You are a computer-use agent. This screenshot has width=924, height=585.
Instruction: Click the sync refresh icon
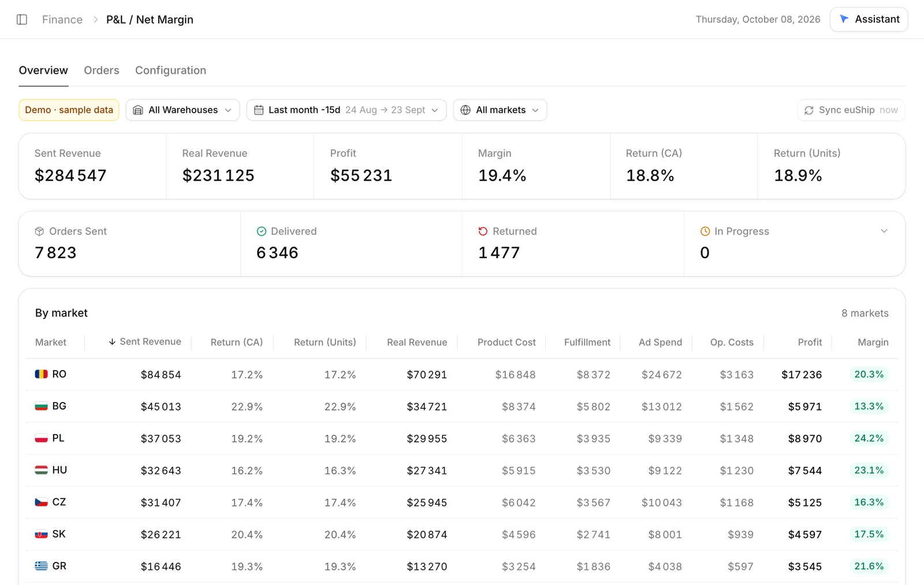click(809, 110)
